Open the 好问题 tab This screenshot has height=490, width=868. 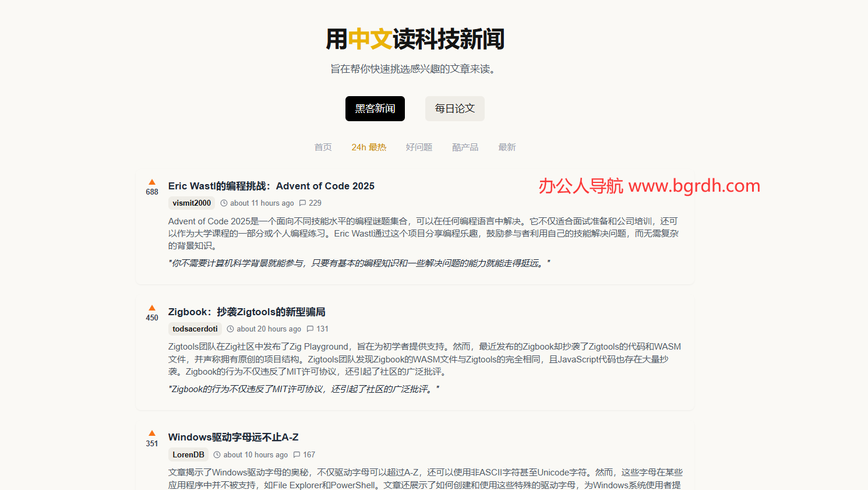coord(419,147)
